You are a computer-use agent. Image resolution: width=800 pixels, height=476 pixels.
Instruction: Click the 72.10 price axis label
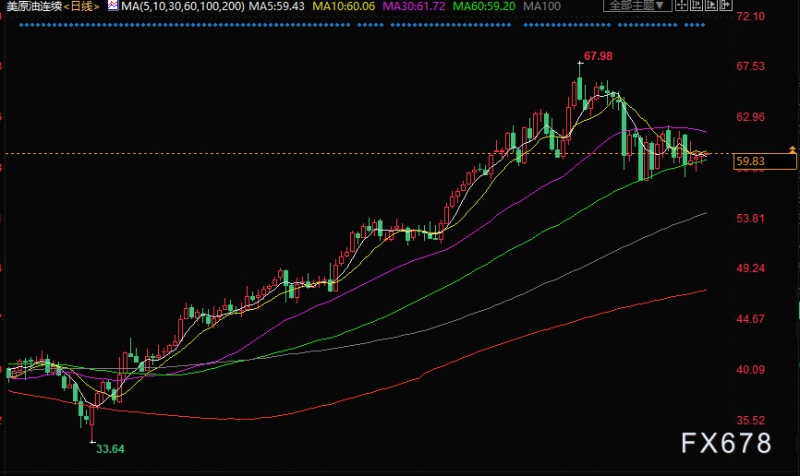(751, 16)
